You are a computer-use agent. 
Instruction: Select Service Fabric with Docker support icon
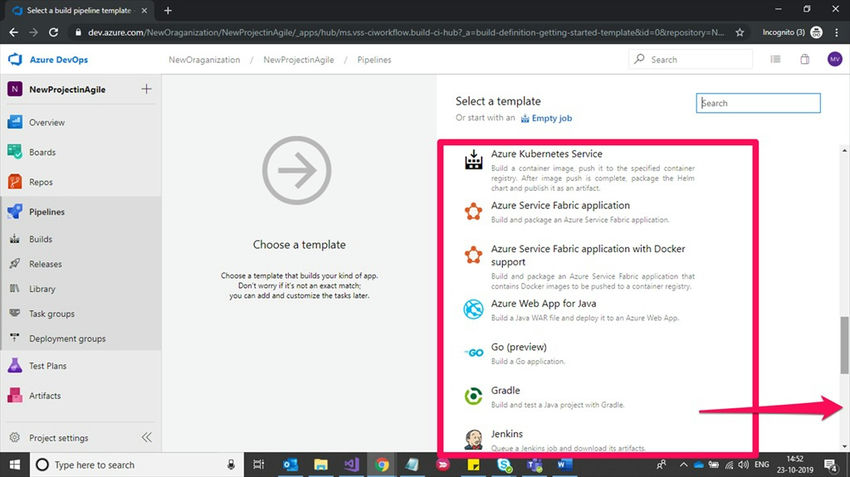[473, 255]
